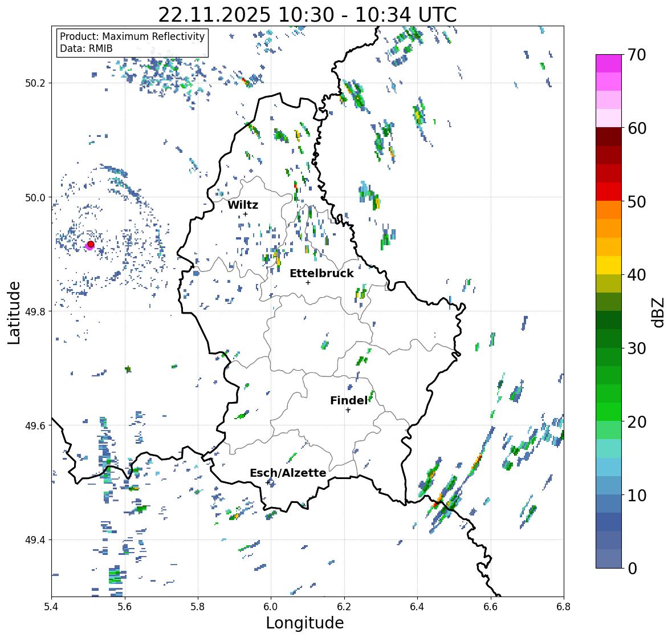
Task: Click the 6.0 longitude tick label
Action: pos(271,606)
